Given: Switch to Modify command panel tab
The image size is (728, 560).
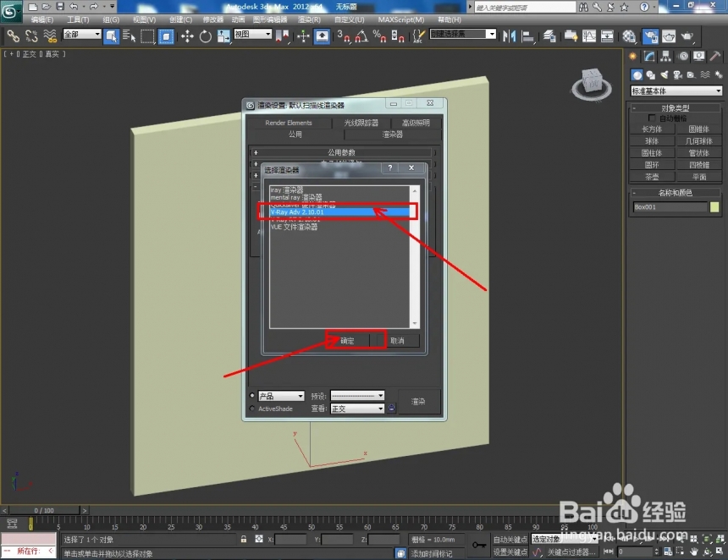Looking at the screenshot, I should click(x=649, y=57).
